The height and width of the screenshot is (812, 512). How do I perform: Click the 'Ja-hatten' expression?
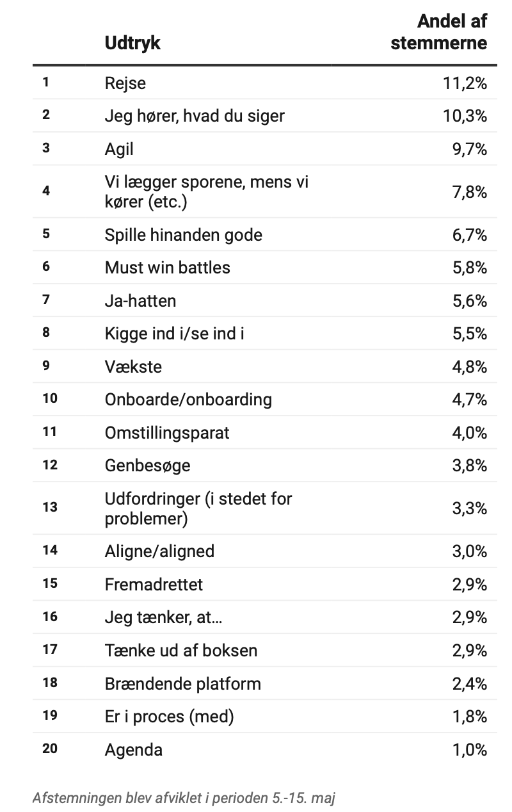tap(140, 300)
